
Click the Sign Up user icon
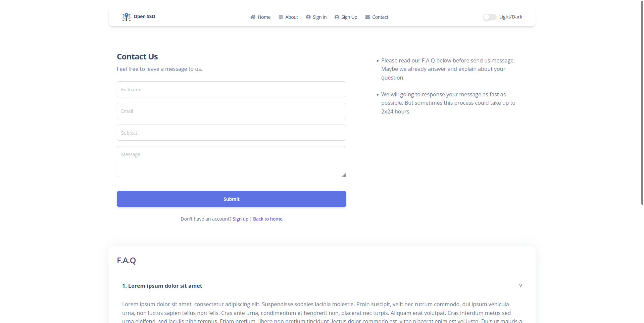click(x=337, y=17)
